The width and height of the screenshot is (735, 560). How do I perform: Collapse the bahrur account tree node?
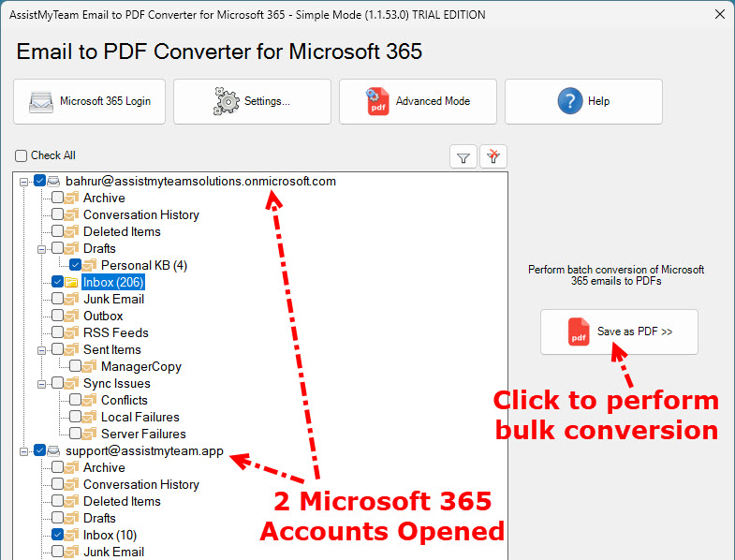pyautogui.click(x=23, y=182)
